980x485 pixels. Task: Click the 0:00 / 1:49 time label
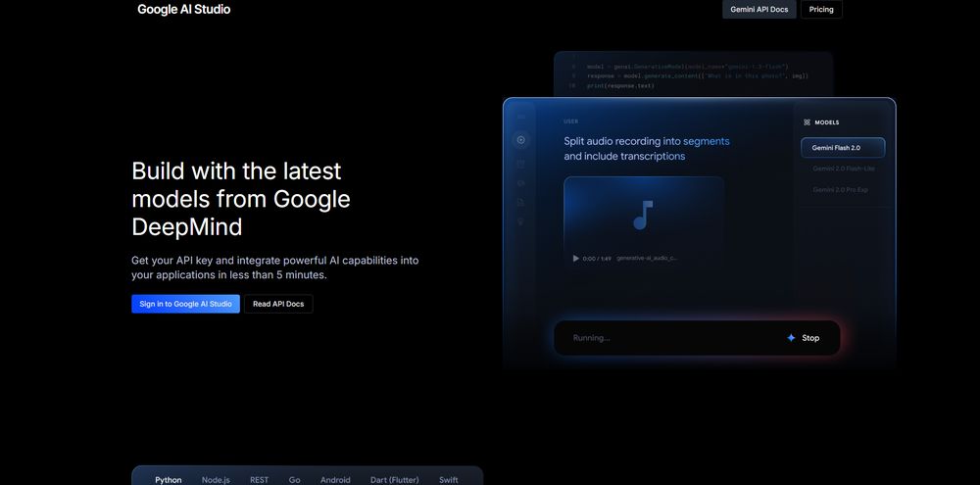coord(597,258)
